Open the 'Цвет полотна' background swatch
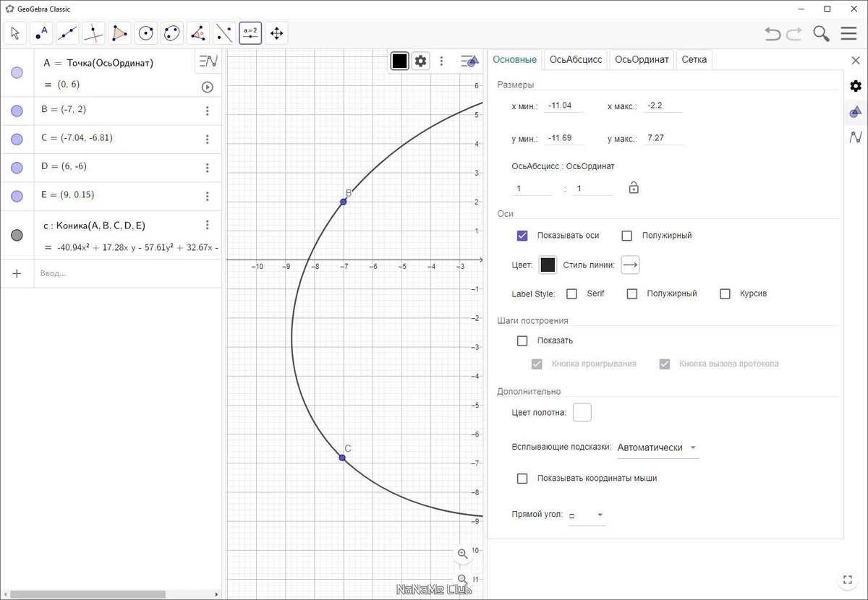Screen dimensions: 868x600 click(582, 412)
